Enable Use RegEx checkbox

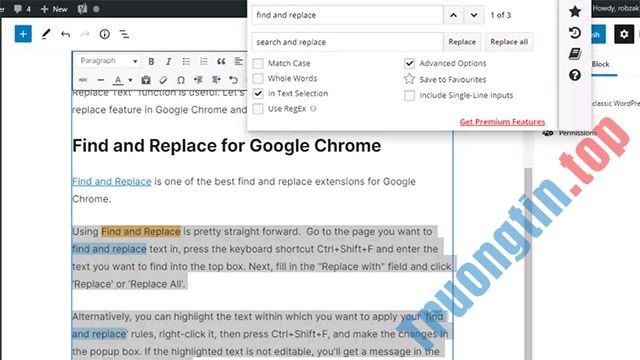(258, 109)
